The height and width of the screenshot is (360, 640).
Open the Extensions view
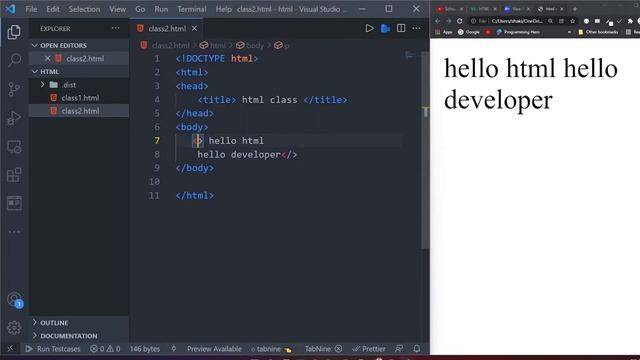click(14, 175)
